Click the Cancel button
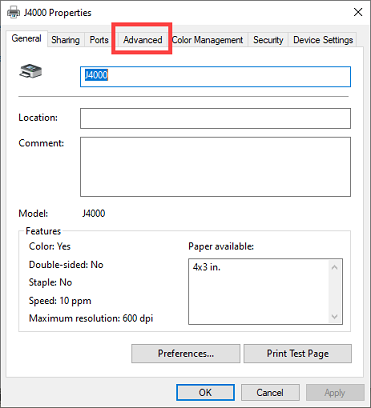Screen dimensions: 371x408 tap(270, 392)
